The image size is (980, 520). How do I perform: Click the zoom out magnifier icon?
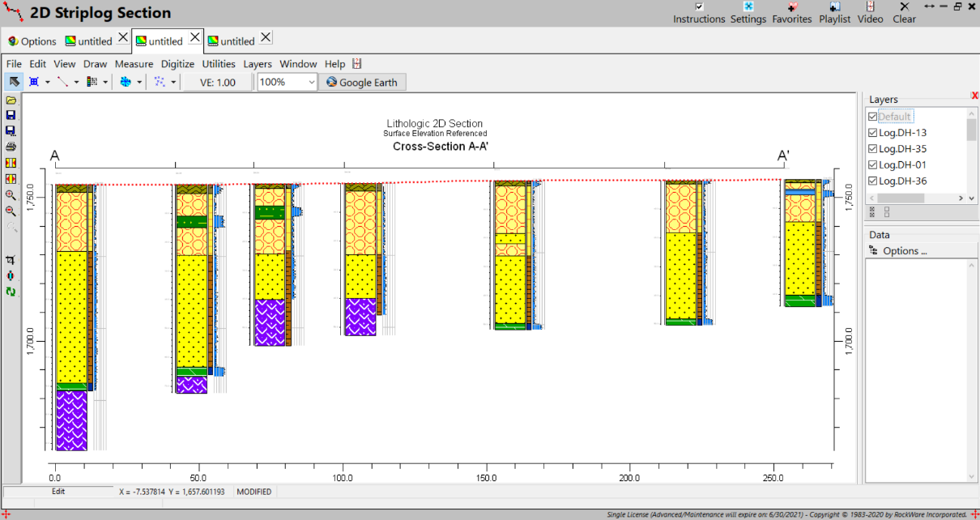11,211
